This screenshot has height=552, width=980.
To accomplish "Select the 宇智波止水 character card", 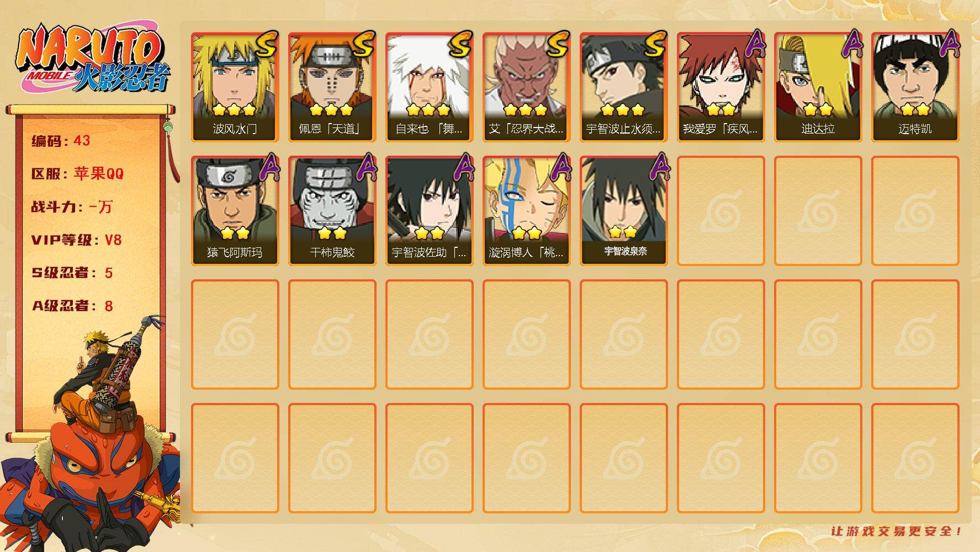I will pos(623,87).
